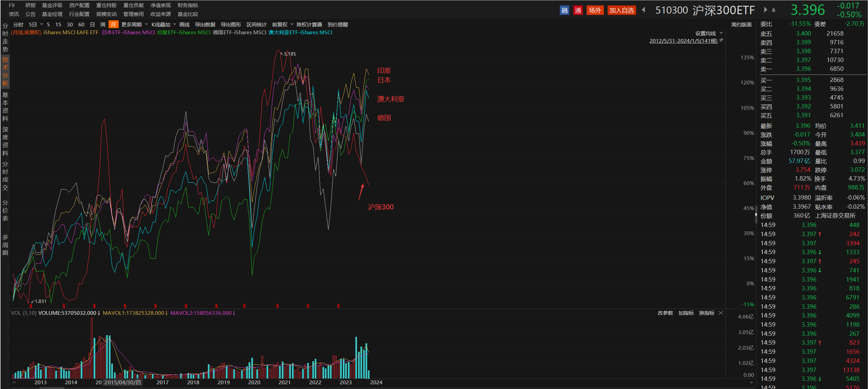The image size is (868, 389).
Task: Go to next security with right arrow
Action: pyautogui.click(x=765, y=10)
